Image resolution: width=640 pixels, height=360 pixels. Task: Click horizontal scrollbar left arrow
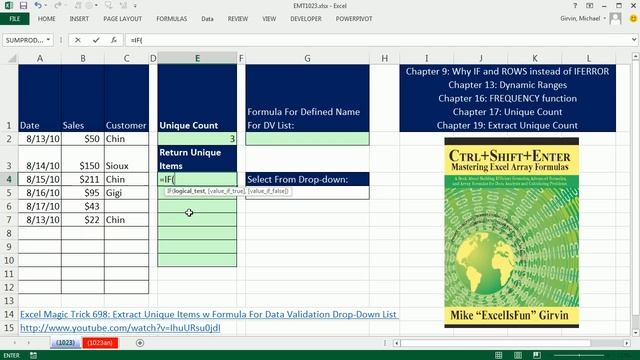(396, 343)
